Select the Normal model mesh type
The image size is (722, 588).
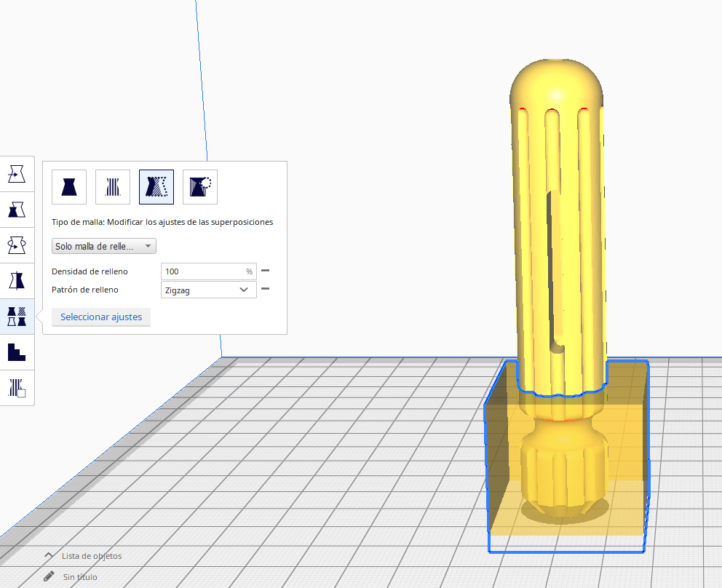68,187
